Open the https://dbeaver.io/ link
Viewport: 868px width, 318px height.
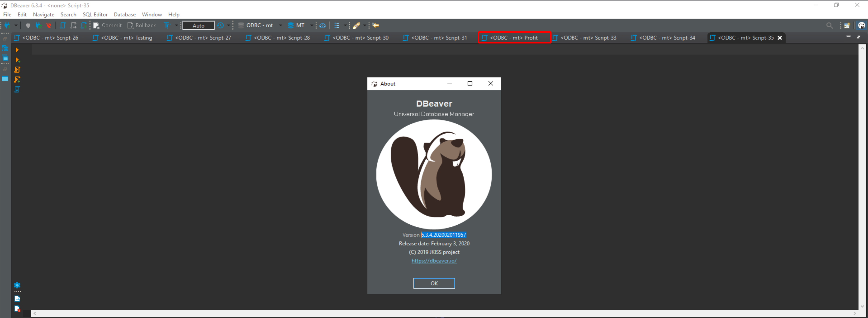click(434, 261)
